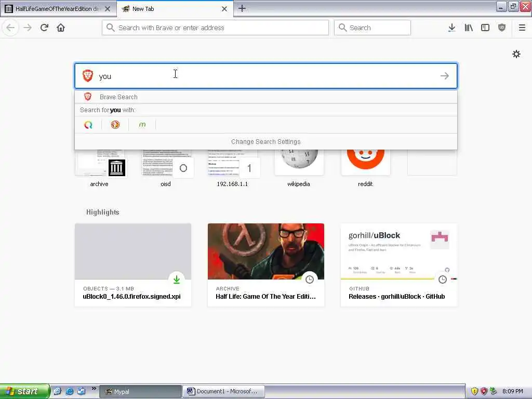Image resolution: width=532 pixels, height=399 pixels.
Task: Switch to the Mypal taskbar button
Action: 140,391
